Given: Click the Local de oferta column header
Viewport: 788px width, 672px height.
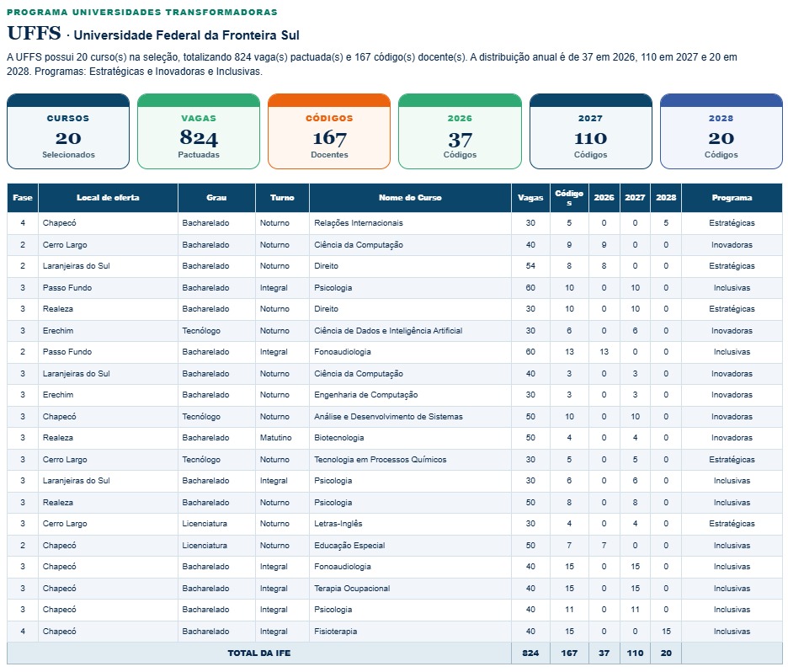Looking at the screenshot, I should click(x=108, y=198).
